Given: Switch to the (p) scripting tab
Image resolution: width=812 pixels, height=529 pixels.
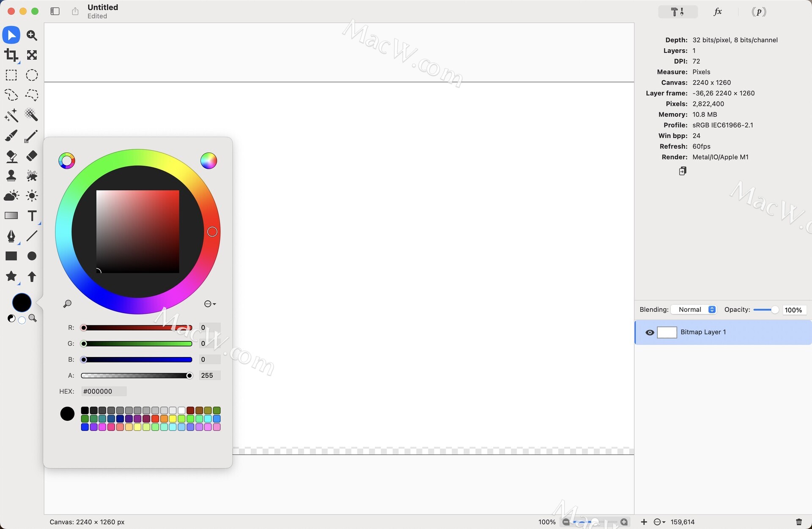Looking at the screenshot, I should coord(759,12).
